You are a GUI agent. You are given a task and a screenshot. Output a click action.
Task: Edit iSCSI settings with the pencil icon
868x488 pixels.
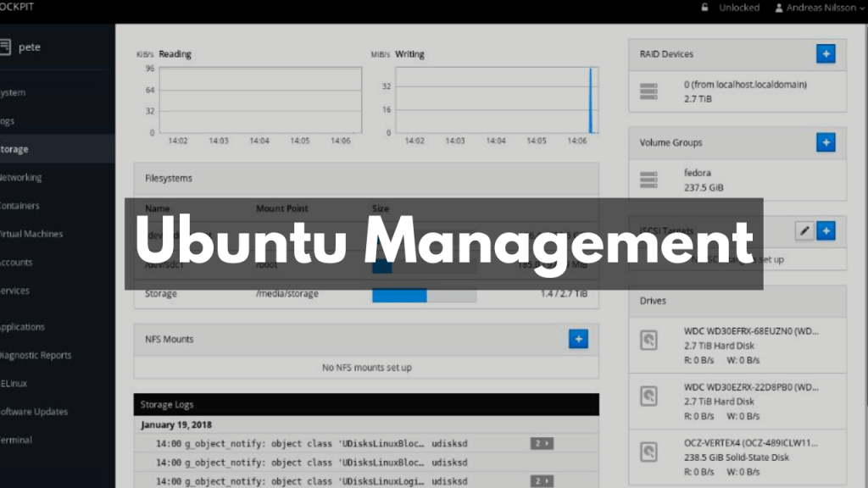804,230
